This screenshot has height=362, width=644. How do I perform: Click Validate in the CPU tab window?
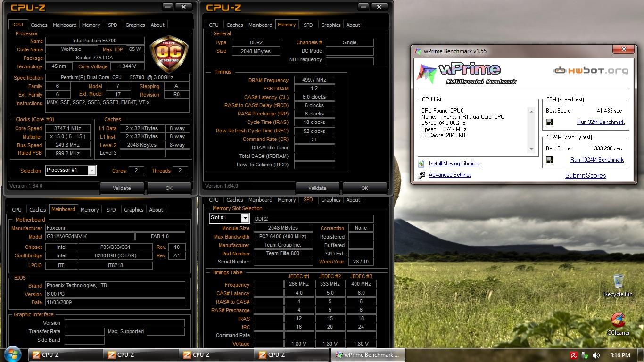(x=122, y=188)
